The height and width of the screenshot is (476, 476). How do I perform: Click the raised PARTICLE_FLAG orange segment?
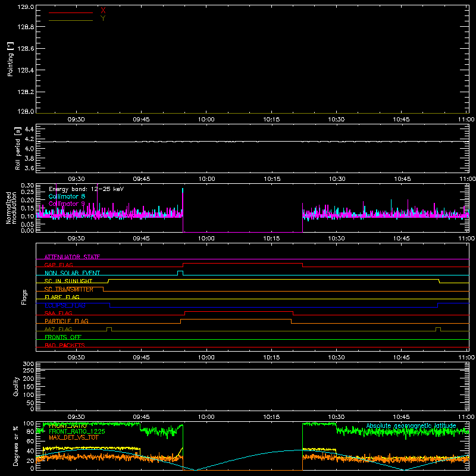point(236,320)
